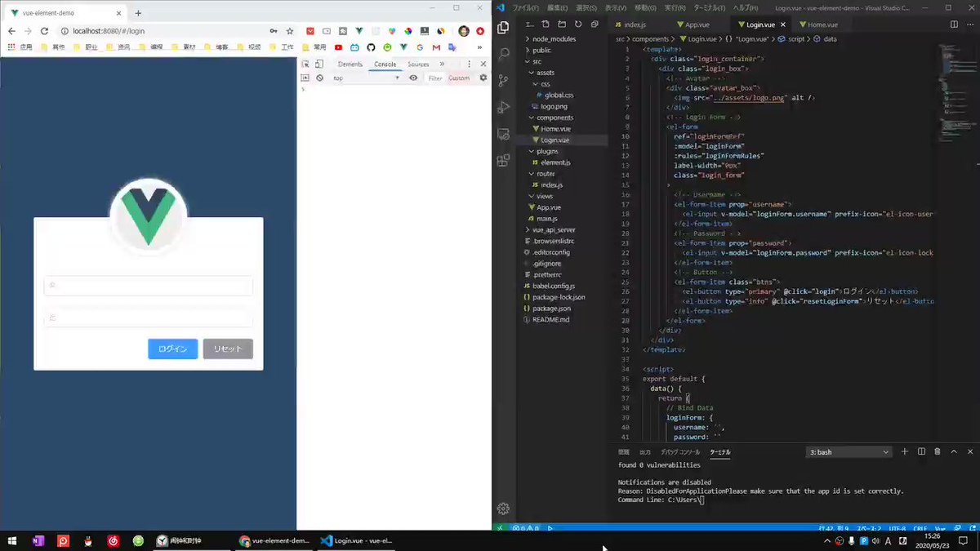Close the Login.vue editor tab
Screen dimensions: 980x551
point(784,24)
